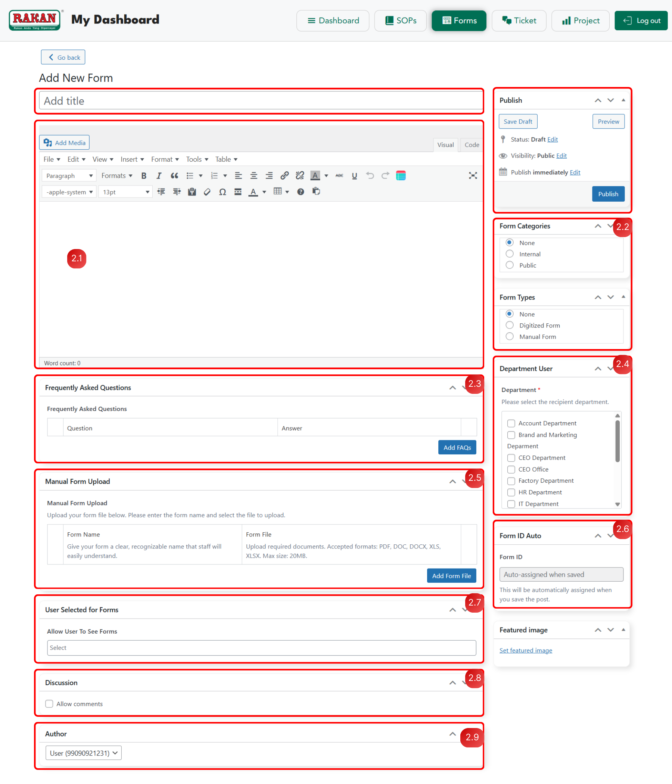Enable the Allow comments checkbox

pyautogui.click(x=49, y=704)
